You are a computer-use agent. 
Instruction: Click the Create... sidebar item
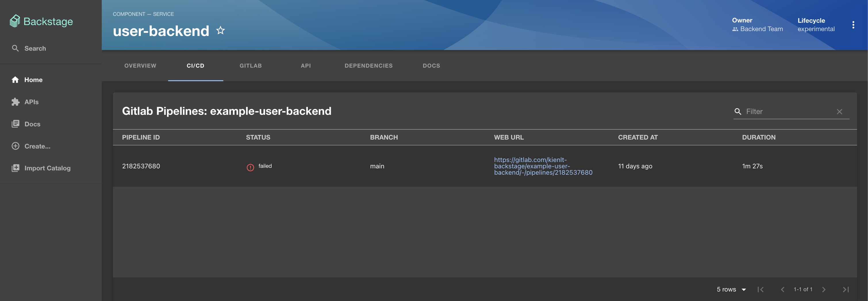pos(37,146)
